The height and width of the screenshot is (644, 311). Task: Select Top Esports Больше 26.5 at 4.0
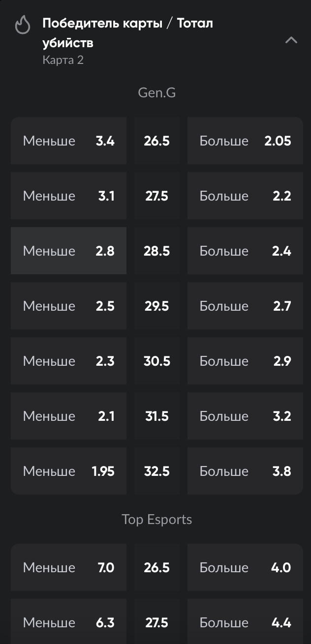tap(245, 567)
